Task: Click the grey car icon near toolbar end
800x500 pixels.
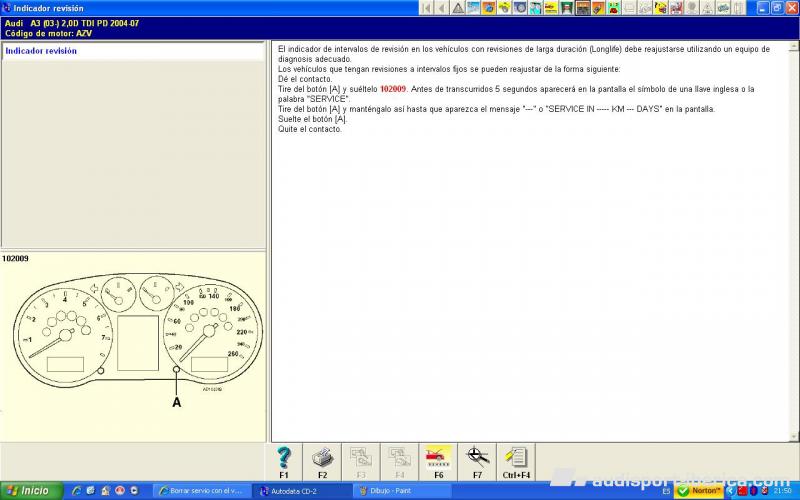Action: point(723,8)
